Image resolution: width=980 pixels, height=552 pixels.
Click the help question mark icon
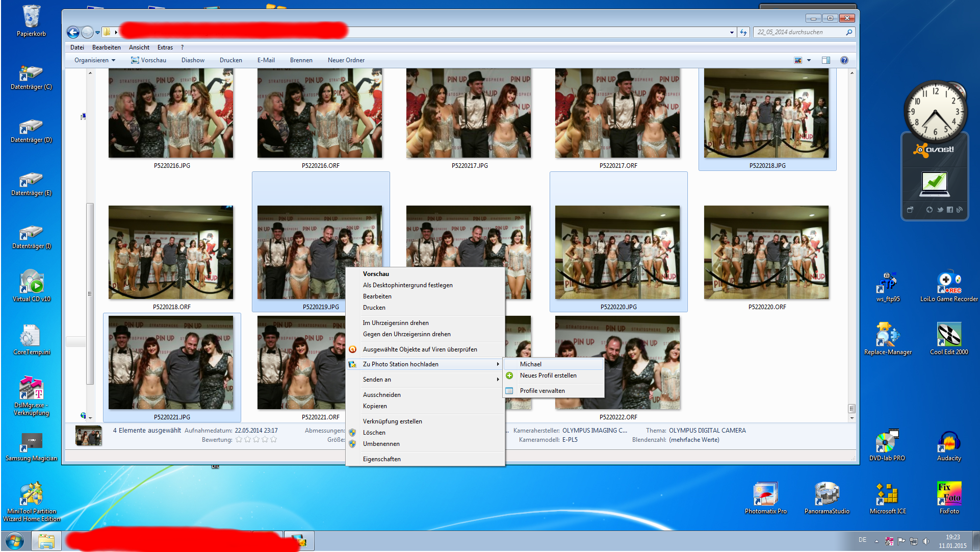844,60
